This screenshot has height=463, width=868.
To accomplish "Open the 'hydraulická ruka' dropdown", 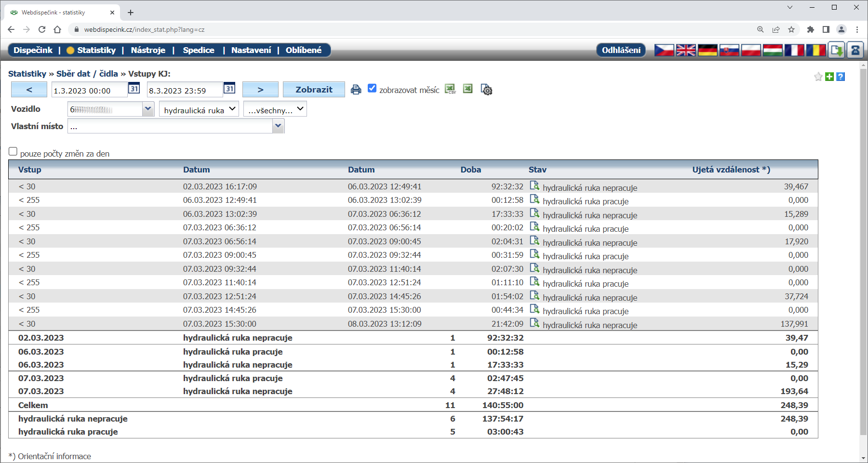I will 199,109.
